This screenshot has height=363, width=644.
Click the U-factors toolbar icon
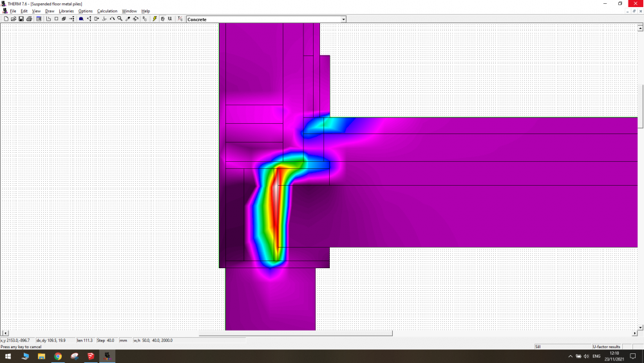click(x=170, y=19)
